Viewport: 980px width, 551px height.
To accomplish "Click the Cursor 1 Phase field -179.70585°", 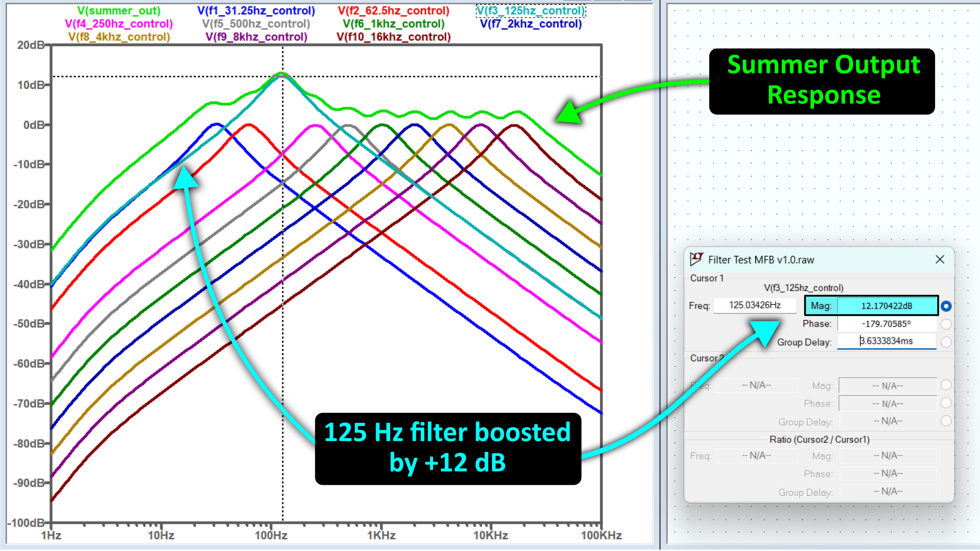I will (887, 324).
